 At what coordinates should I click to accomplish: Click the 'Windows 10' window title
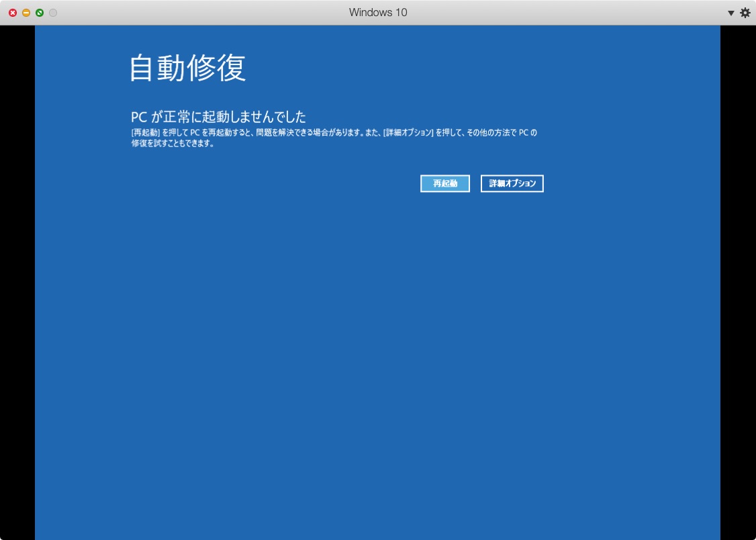click(x=378, y=13)
